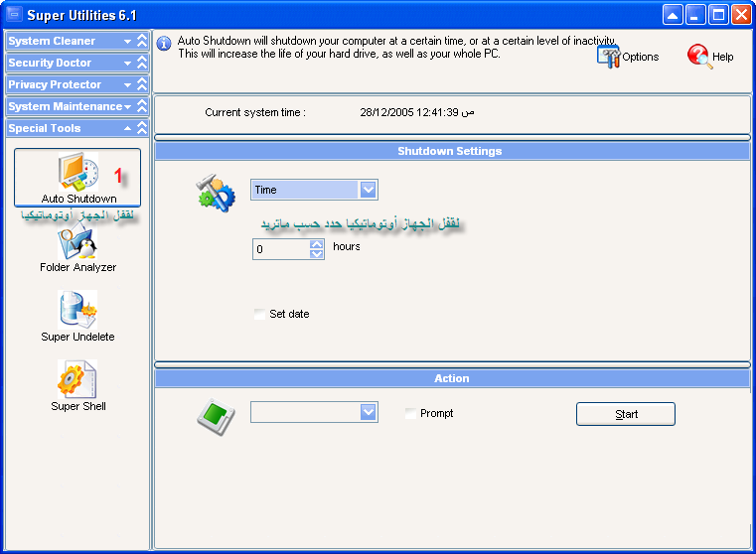Image resolution: width=756 pixels, height=554 pixels.
Task: Open the Auto Shutdown tool
Action: [x=77, y=178]
